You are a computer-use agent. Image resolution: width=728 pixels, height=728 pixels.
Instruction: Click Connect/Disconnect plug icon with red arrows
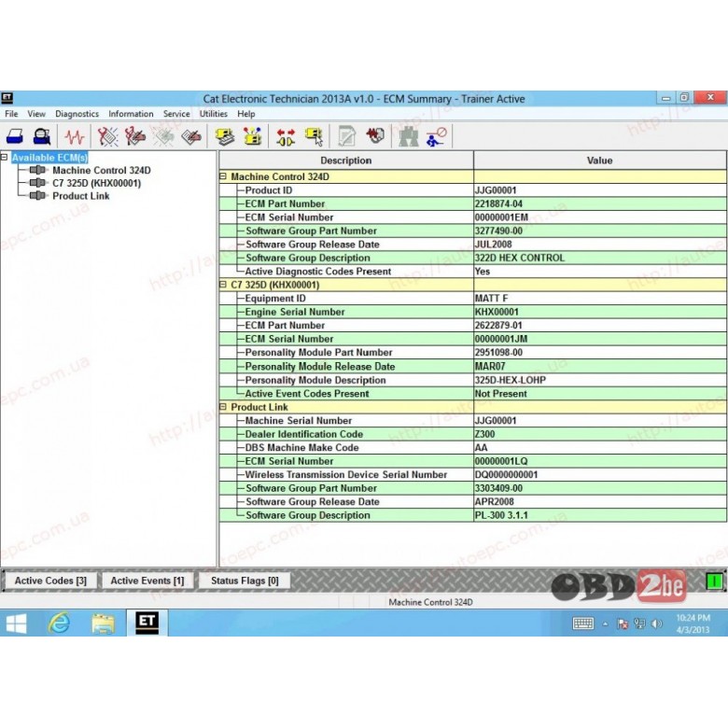[286, 136]
